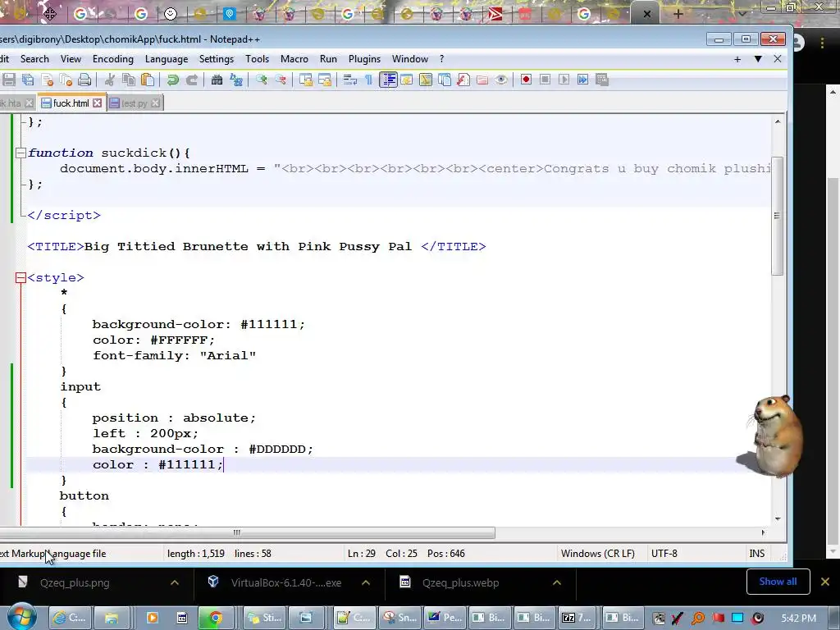This screenshot has height=630, width=840.
Task: Open the Encoding menu
Action: (113, 59)
